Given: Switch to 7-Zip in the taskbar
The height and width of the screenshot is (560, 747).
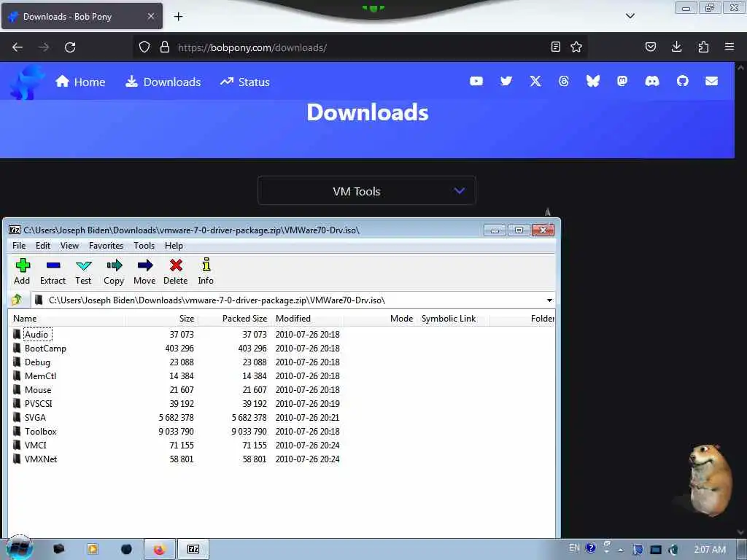Looking at the screenshot, I should point(193,550).
